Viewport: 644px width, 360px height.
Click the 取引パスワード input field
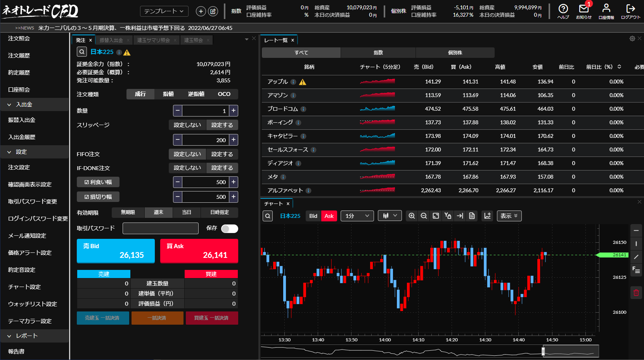(161, 228)
